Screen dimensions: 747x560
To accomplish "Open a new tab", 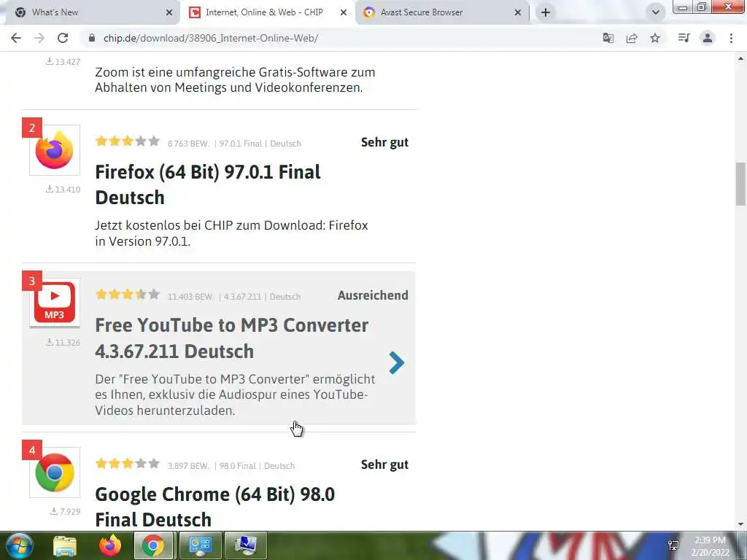I will pyautogui.click(x=546, y=12).
